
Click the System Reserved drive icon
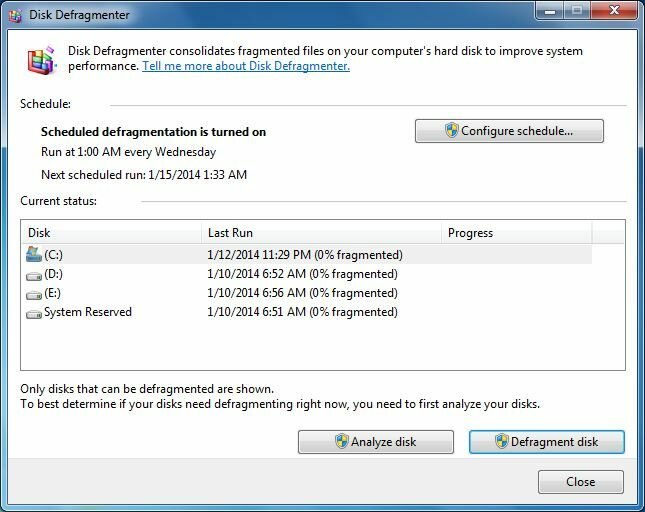[34, 314]
